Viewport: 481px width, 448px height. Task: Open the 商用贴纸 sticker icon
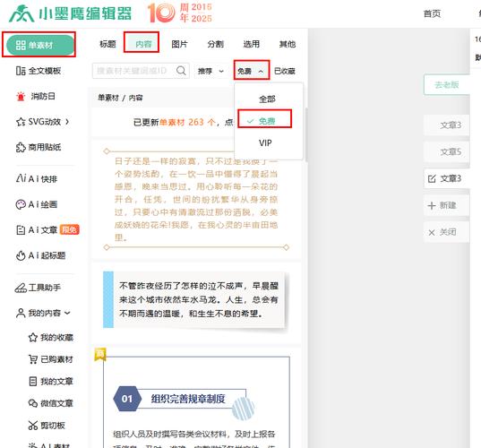(21, 147)
